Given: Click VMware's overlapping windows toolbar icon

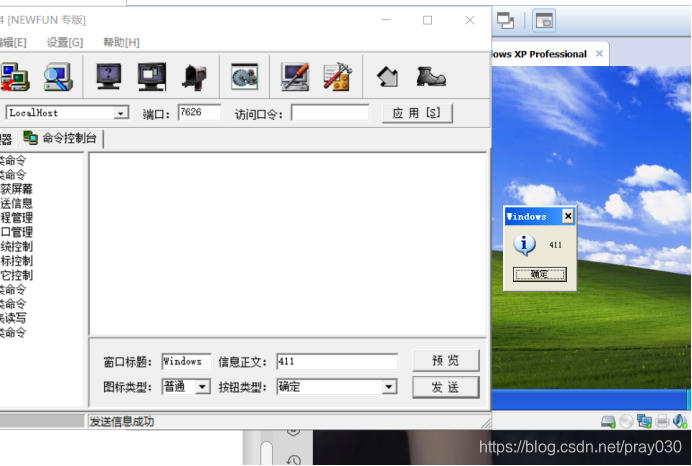Looking at the screenshot, I should pos(505,20).
